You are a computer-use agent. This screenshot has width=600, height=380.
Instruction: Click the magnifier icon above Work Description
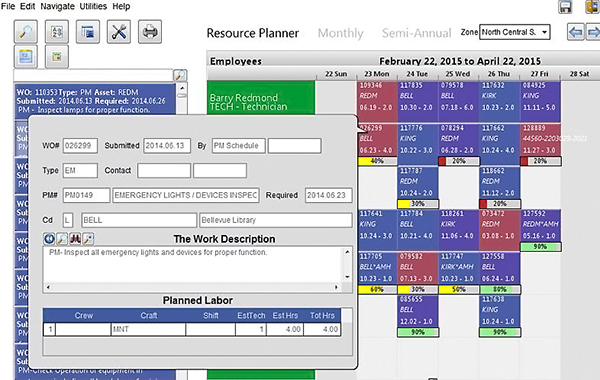pyautogui.click(x=62, y=239)
